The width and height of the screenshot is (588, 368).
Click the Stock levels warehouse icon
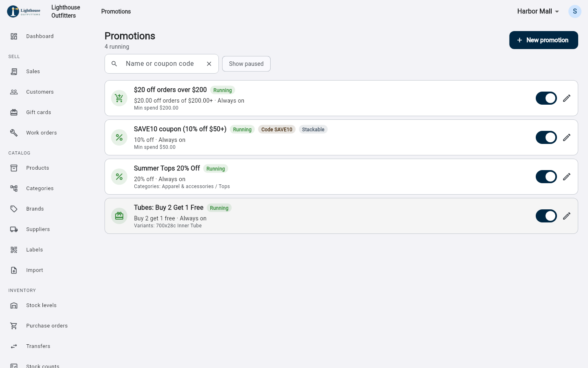point(14,305)
